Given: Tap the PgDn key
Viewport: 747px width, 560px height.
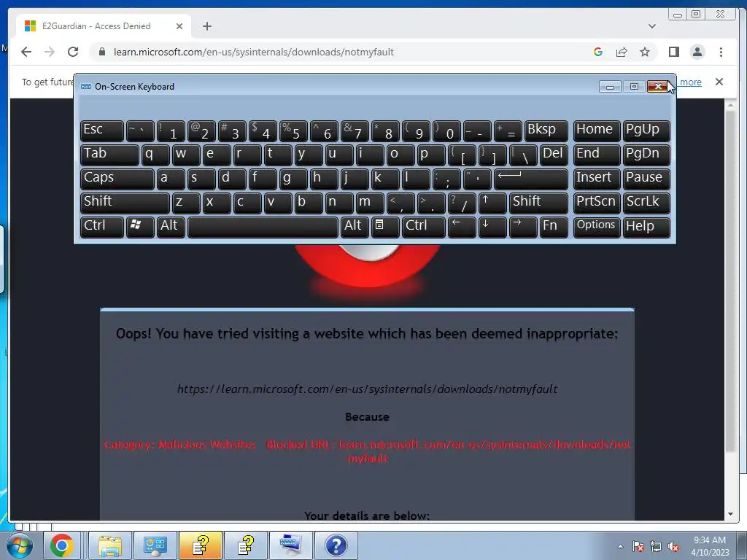Looking at the screenshot, I should coord(646,155).
